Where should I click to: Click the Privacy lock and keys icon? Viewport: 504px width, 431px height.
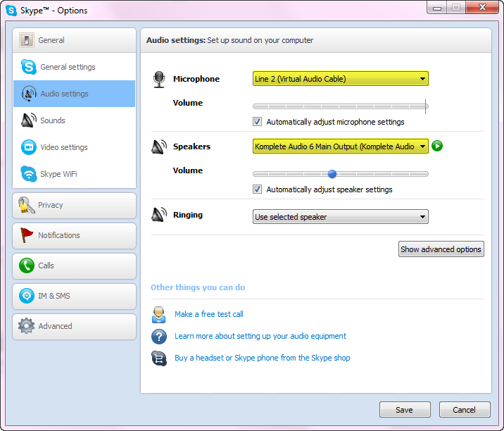click(26, 205)
